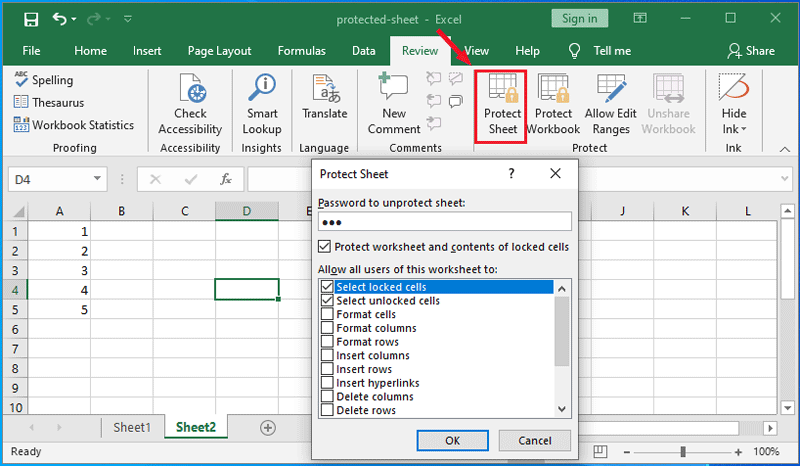Show Workbook Statistics
Viewport: 800px width, 466px height.
point(74,125)
